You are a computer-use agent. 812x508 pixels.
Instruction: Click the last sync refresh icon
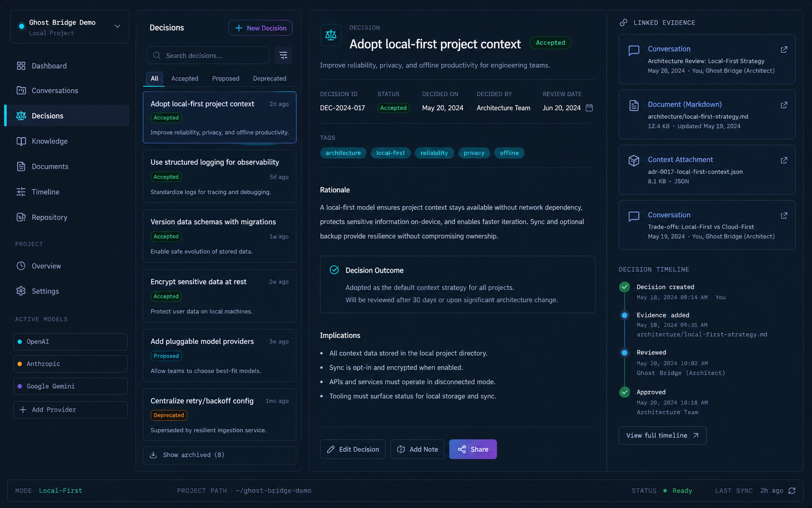(792, 491)
